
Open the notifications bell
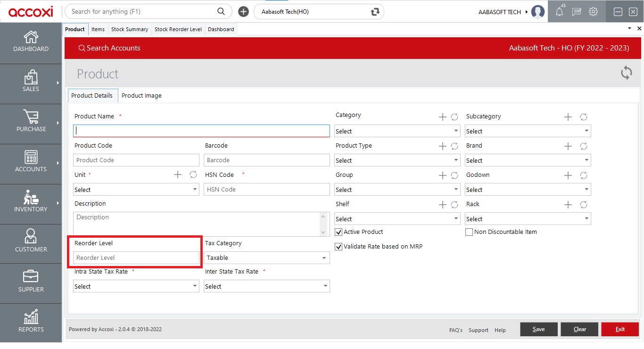(x=560, y=12)
